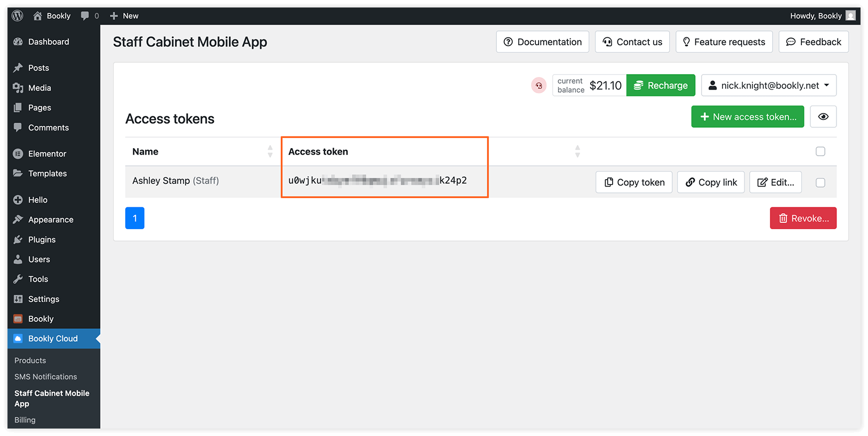Open the Bookly site name link
Viewport: 868px width, 436px height.
point(59,16)
